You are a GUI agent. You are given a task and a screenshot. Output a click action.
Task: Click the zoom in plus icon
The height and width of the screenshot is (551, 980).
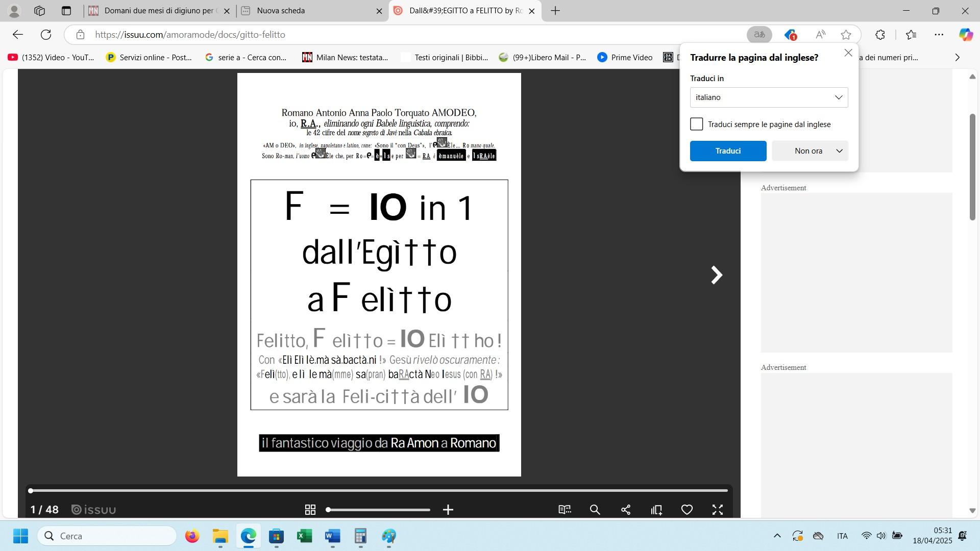(448, 510)
